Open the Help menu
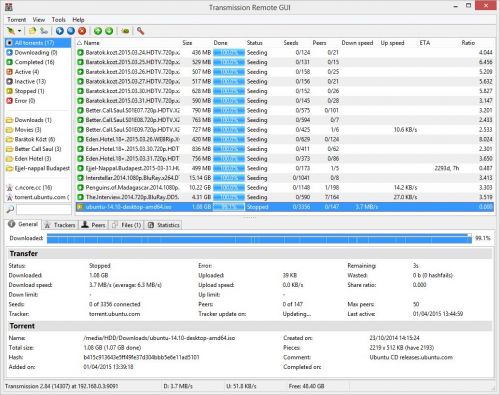This screenshot has width=500, height=395. coord(78,20)
